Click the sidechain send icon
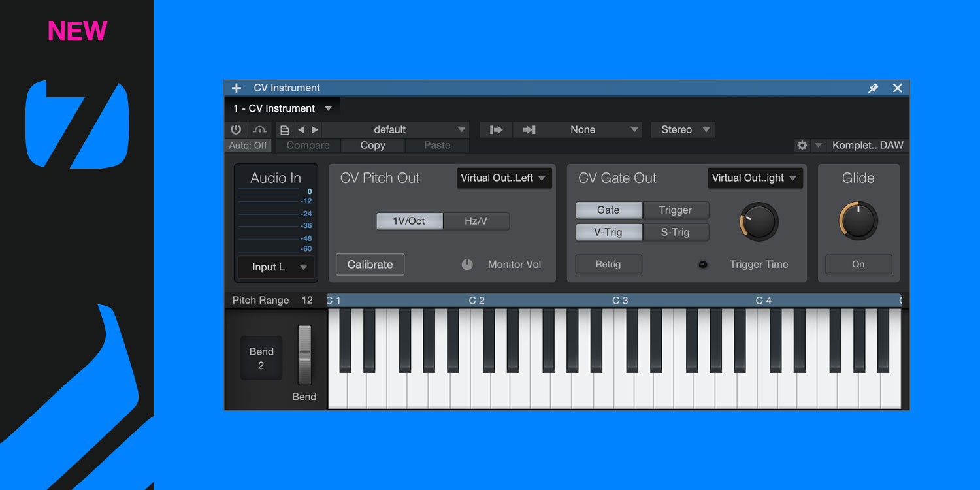980x490 pixels. coord(497,130)
